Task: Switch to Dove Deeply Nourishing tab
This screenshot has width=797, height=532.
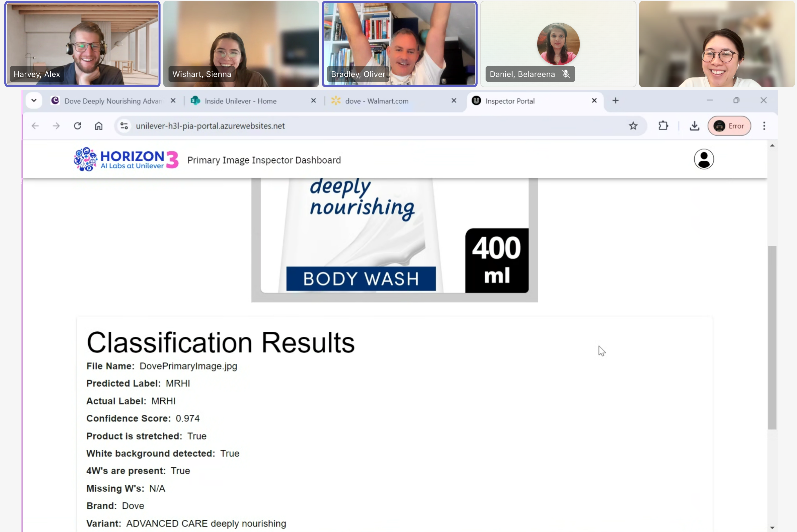Action: 113,101
